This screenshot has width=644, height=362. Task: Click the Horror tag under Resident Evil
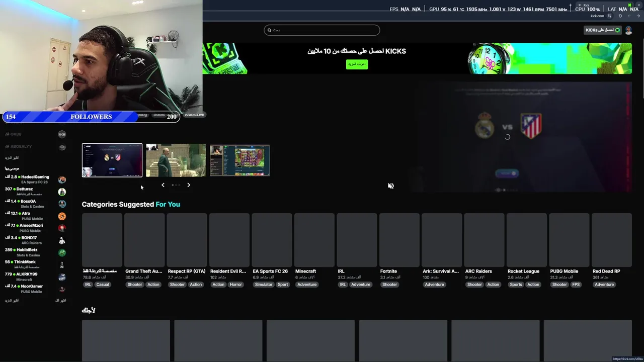tap(236, 285)
